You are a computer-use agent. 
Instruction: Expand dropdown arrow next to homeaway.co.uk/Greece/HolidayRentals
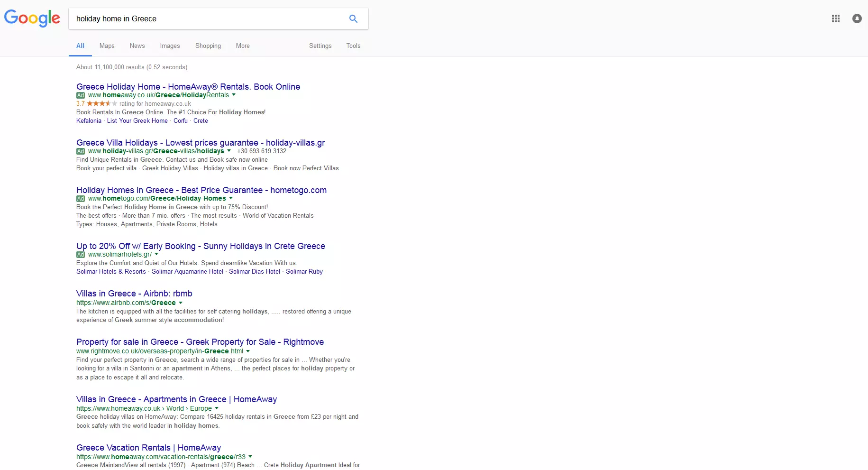point(234,95)
